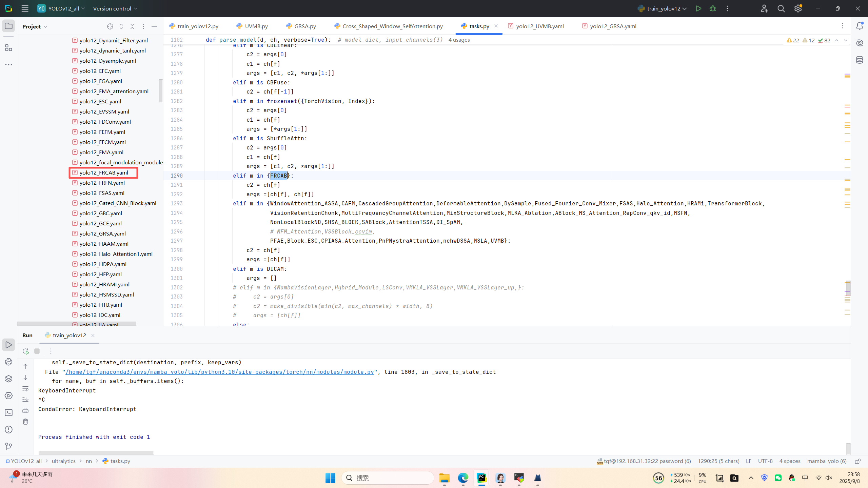Open the Python Packages tool window
This screenshot has height=488, width=868.
click(8, 379)
